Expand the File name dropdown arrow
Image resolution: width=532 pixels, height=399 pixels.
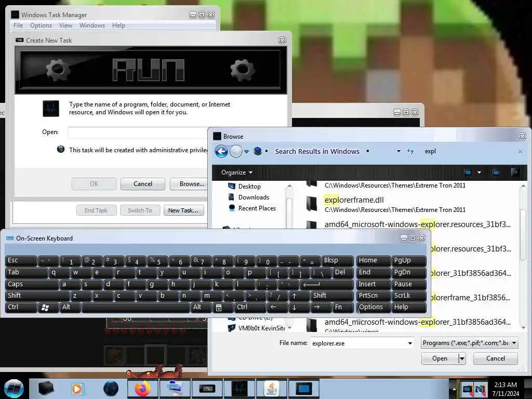(410, 343)
